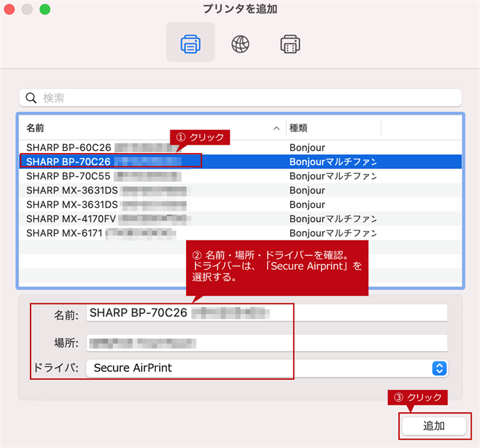Click the red close window button
Image resolution: width=480 pixels, height=448 pixels.
click(10, 10)
